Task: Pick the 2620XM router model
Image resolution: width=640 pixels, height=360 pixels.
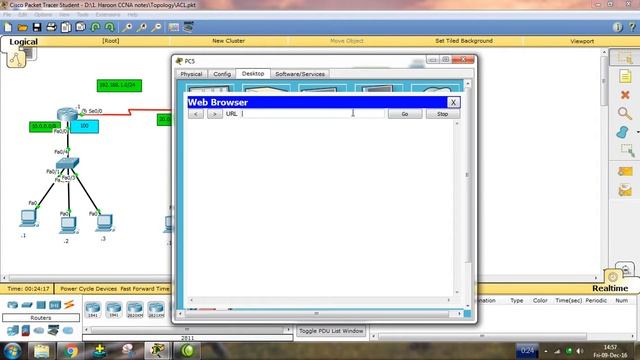Action: (x=135, y=309)
